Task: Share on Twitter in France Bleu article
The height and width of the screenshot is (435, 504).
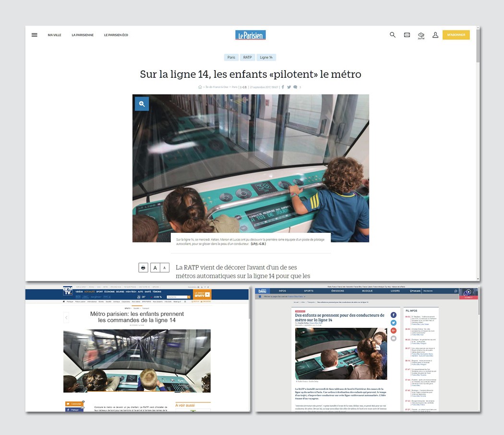Action: point(394,323)
